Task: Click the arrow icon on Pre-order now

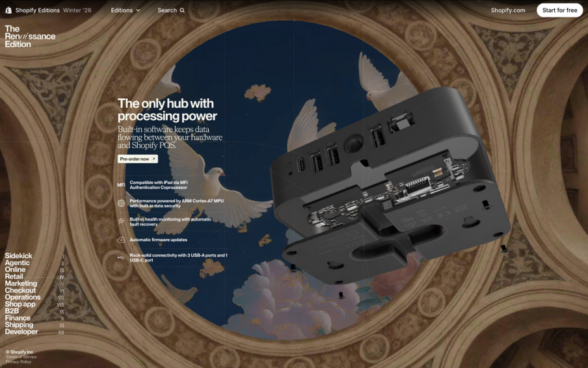Action: pos(154,159)
